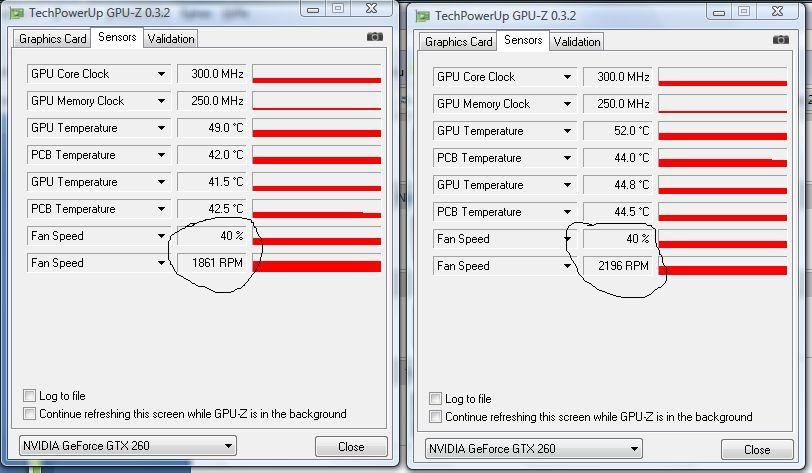Click the 42.0 °C PCB temperature value
The width and height of the screenshot is (812, 473).
pyautogui.click(x=212, y=155)
